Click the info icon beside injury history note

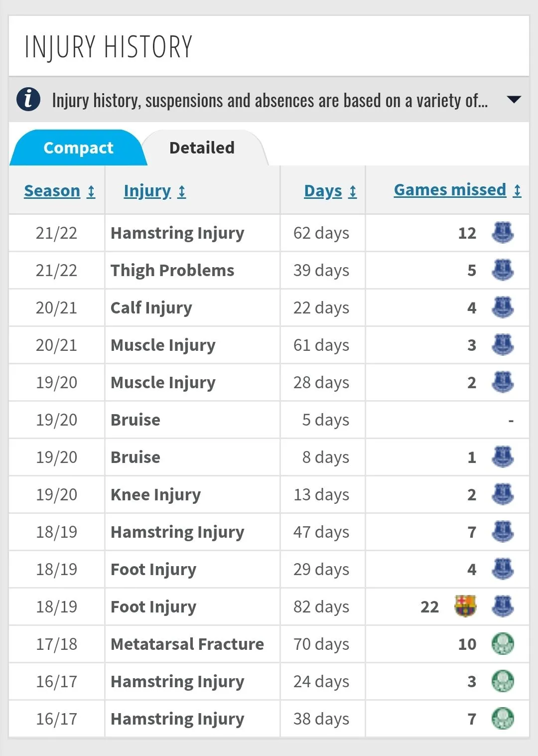pos(28,99)
